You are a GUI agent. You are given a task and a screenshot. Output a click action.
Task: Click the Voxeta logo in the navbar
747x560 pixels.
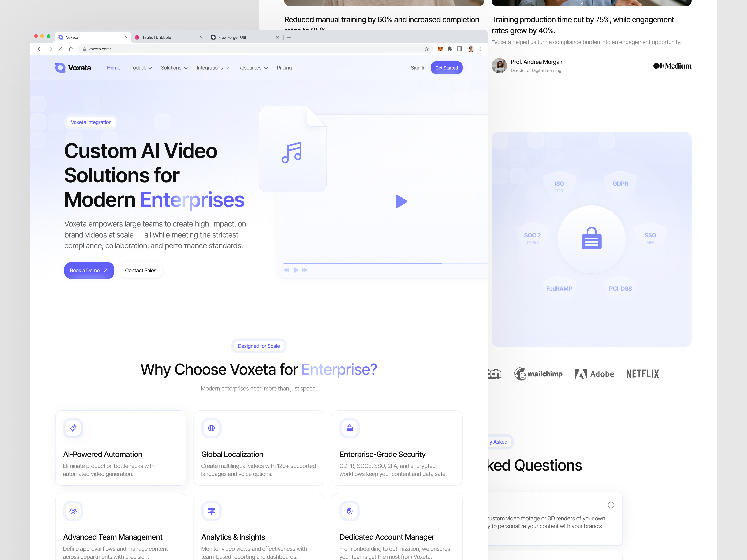coord(73,68)
